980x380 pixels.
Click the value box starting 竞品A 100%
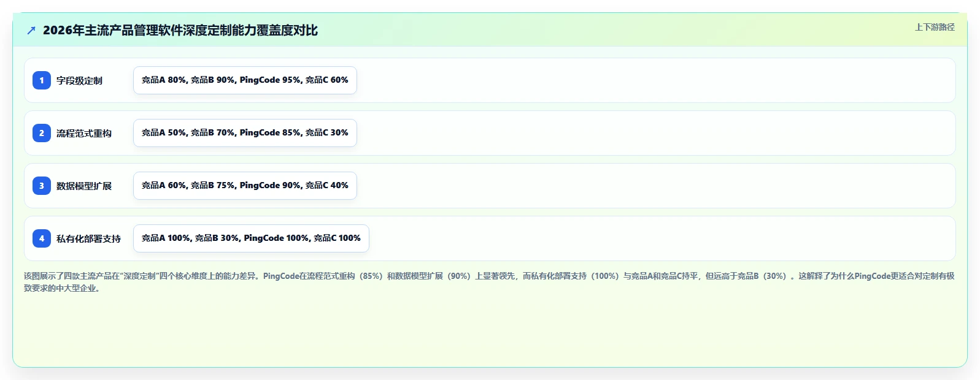(x=251, y=238)
